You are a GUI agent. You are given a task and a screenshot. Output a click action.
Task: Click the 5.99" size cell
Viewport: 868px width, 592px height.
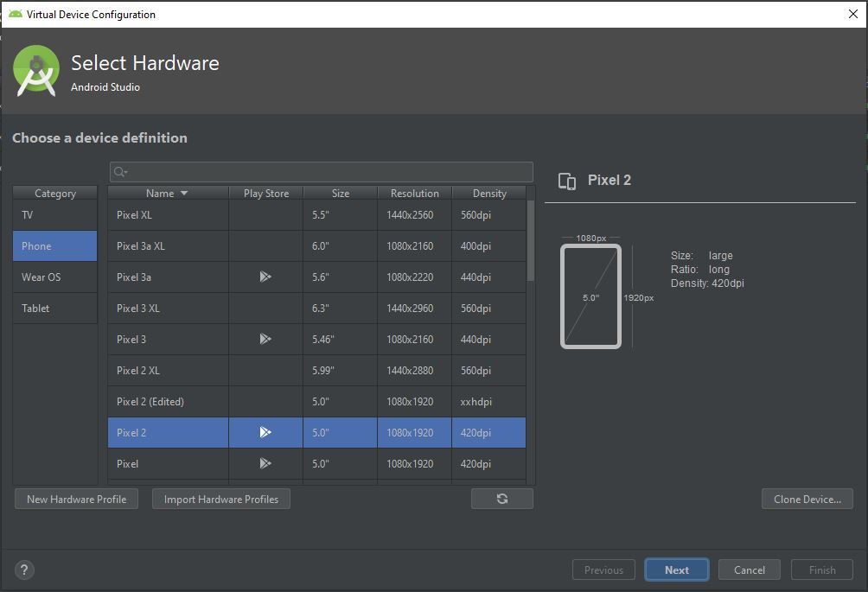point(341,370)
